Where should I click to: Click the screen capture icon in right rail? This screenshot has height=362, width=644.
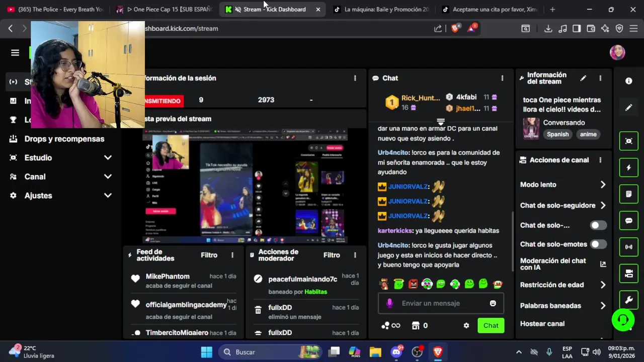628,141
